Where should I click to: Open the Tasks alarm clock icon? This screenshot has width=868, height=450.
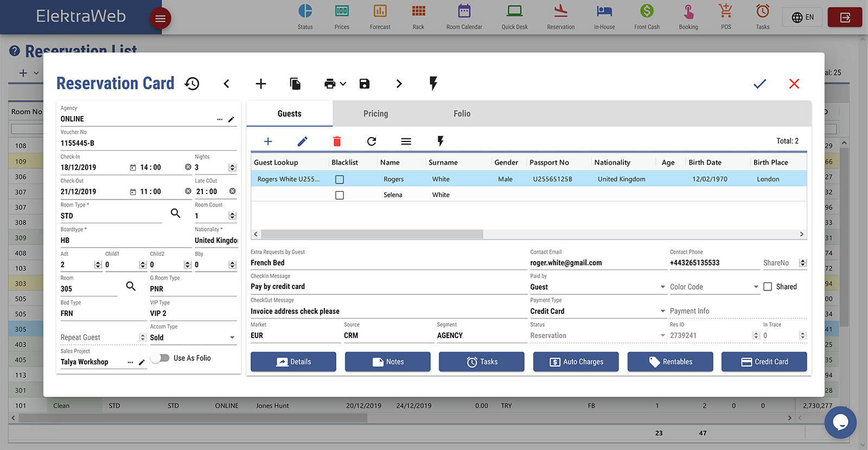763,11
